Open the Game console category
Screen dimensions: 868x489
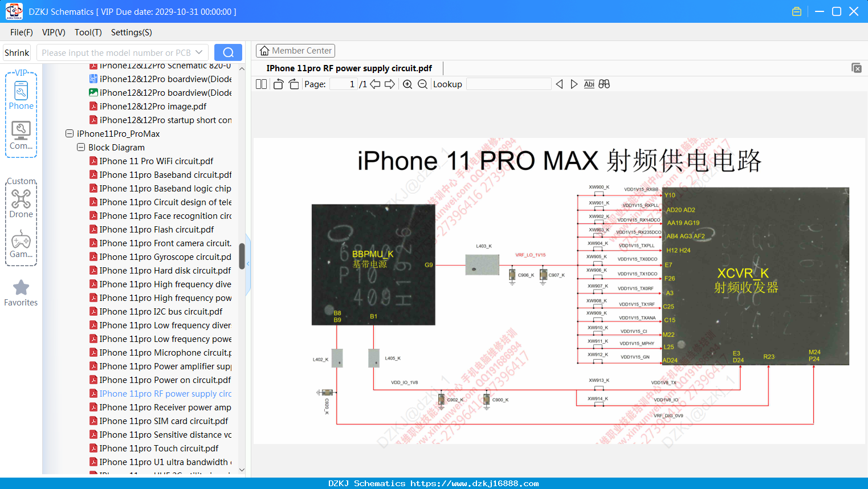[21, 244]
